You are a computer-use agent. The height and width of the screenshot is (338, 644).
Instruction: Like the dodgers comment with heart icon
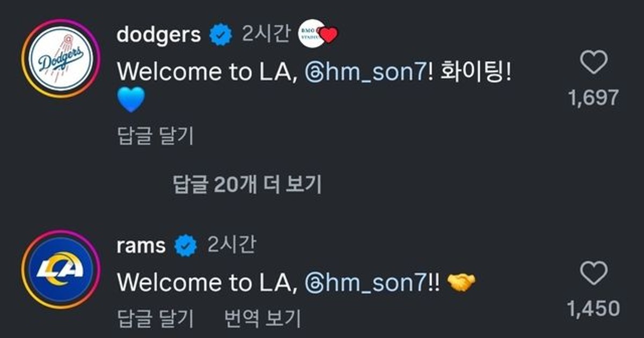594,62
